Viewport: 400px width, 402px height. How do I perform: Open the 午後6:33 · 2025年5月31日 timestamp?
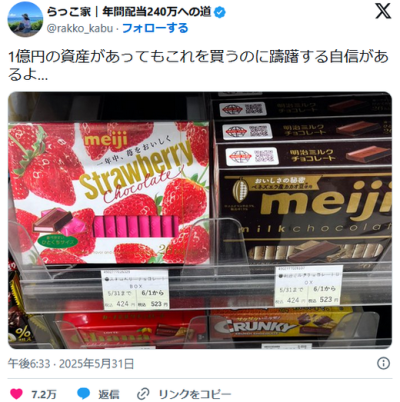pos(71,363)
